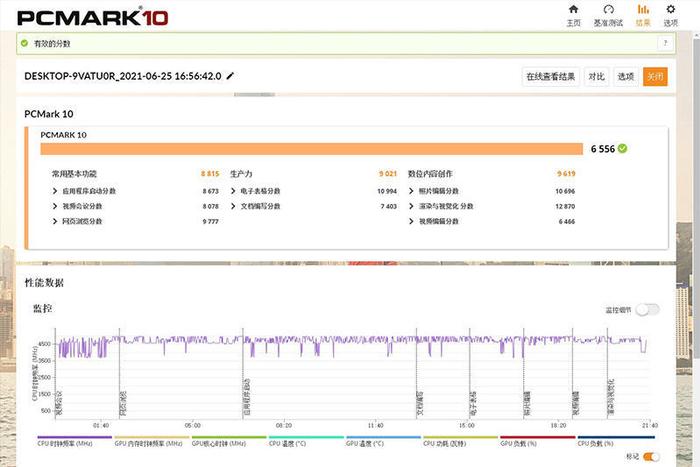Viewport: 700px width, 467px height.
Task: Click the 9 777 web browsing score value
Action: (210, 221)
